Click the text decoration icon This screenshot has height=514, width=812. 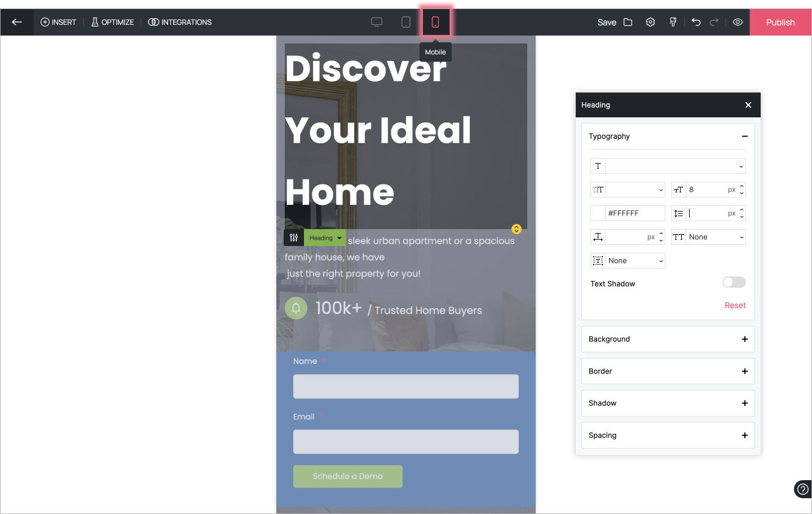[598, 261]
